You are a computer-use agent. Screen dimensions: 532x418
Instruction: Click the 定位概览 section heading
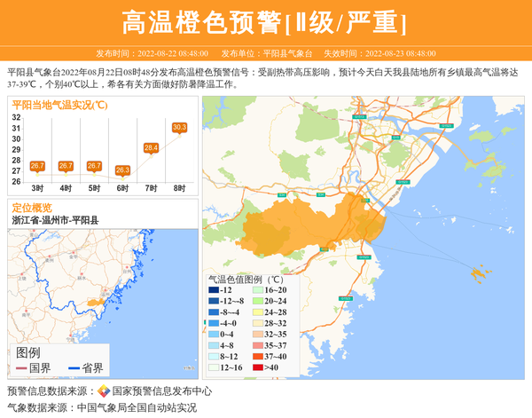click(32, 208)
